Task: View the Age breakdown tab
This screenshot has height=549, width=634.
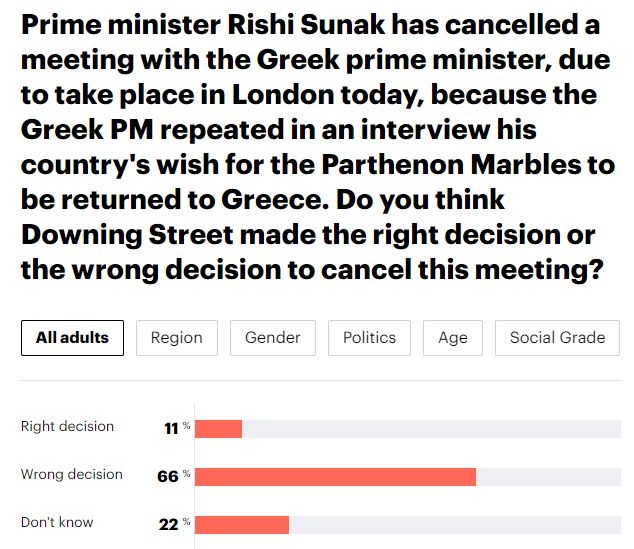Action: point(453,338)
